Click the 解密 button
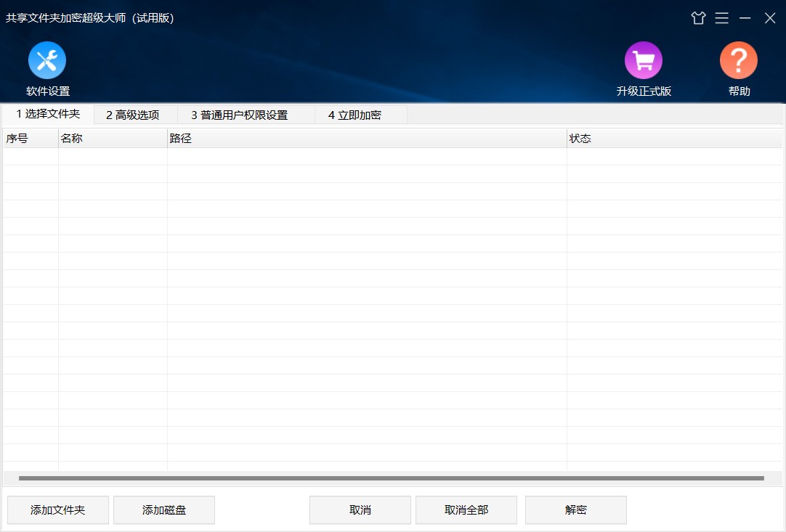This screenshot has height=532, width=786. pos(576,510)
